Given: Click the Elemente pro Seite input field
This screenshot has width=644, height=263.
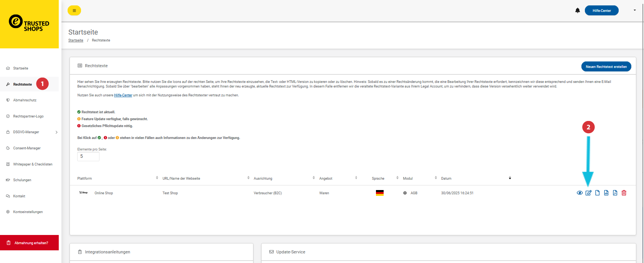Looking at the screenshot, I should click(88, 156).
